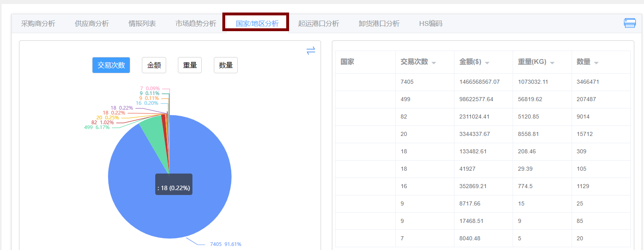Toggle chart swap arrows icon
This screenshot has height=250, width=644.
point(310,51)
